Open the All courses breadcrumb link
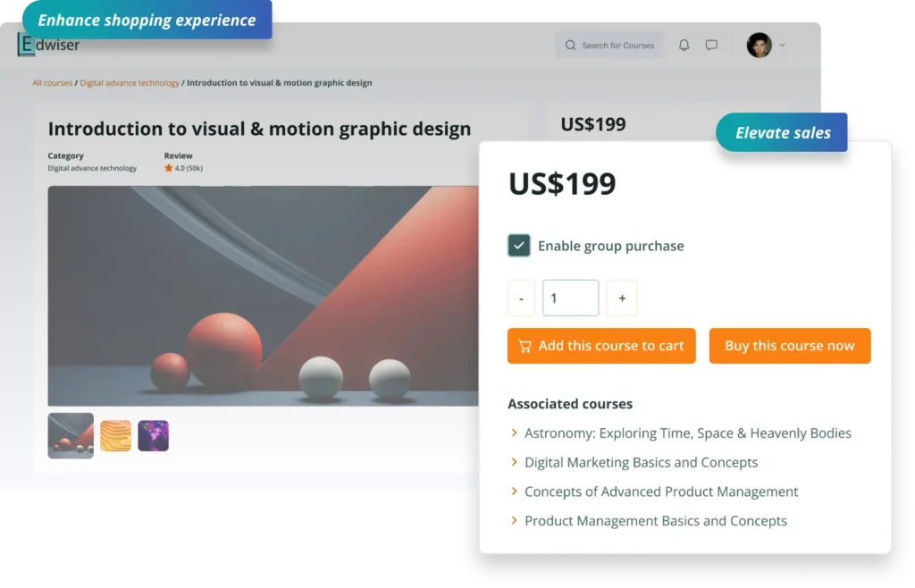This screenshot has height=588, width=915. pyautogui.click(x=51, y=82)
